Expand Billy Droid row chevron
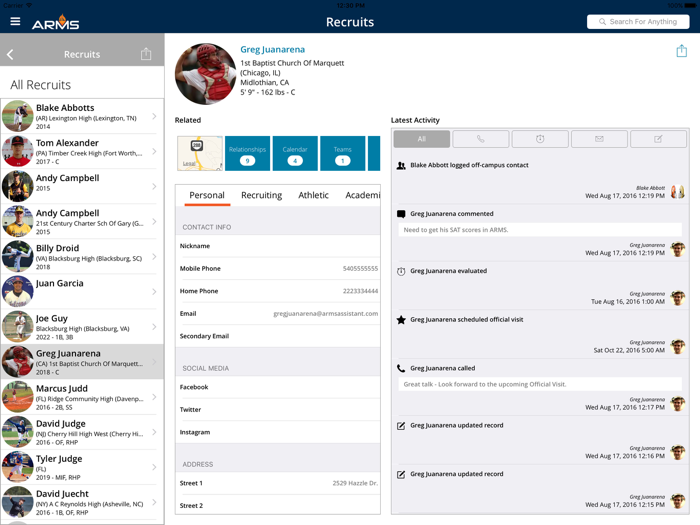This screenshot has width=700, height=525. (154, 257)
